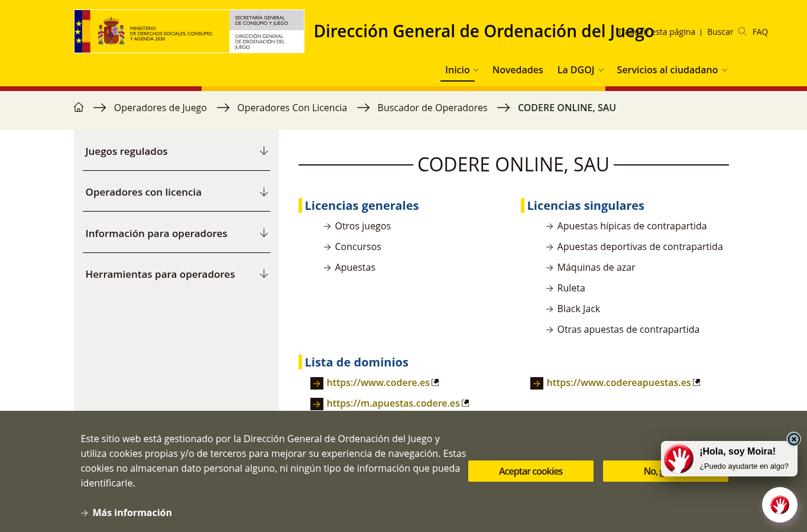Screen dimensions: 807x532
Task: Navigate to Buscador de Operadores breadcrumb
Action: click(432, 108)
